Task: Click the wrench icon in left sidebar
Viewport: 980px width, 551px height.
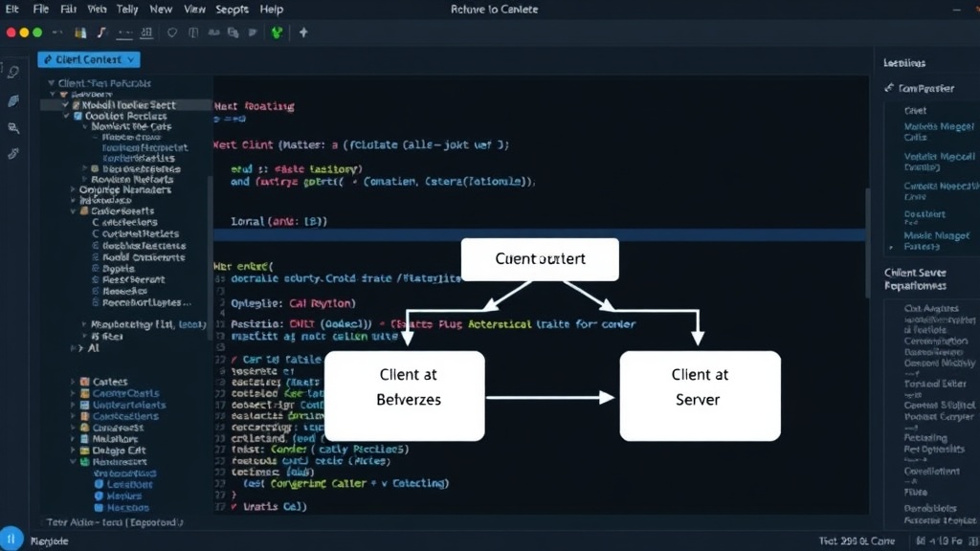Action: 13,154
